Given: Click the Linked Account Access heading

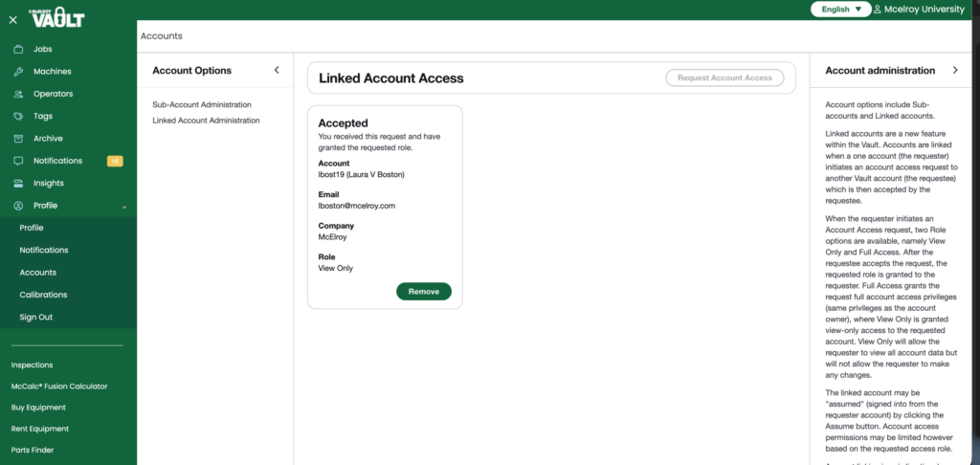Looking at the screenshot, I should (391, 78).
